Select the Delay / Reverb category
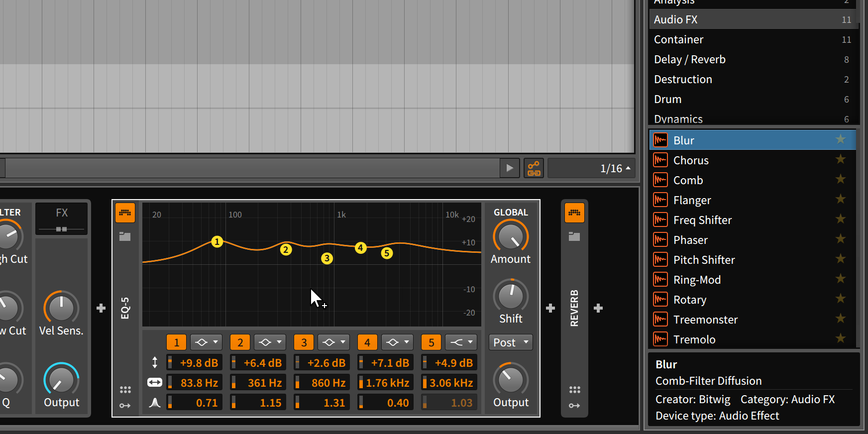The width and height of the screenshot is (868, 434). pyautogui.click(x=753, y=59)
